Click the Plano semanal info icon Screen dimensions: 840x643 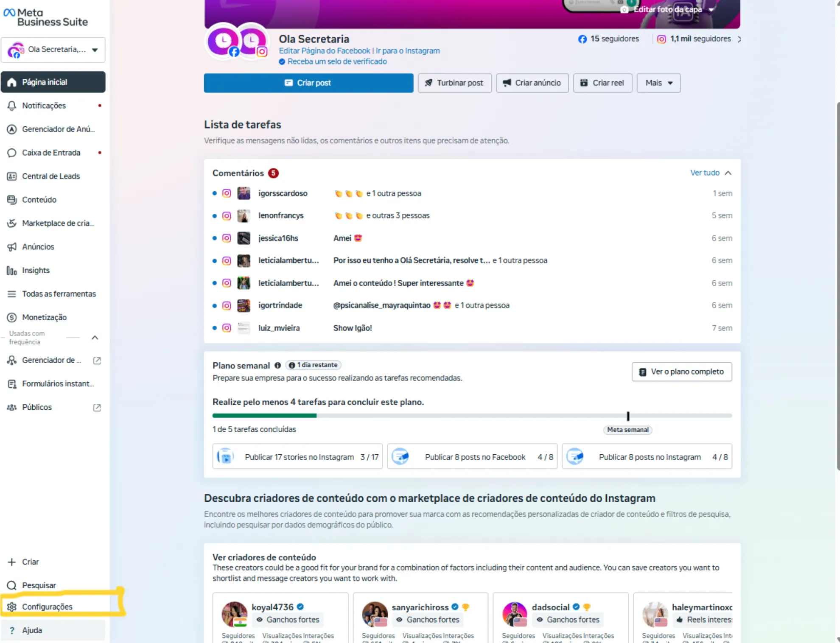pos(277,366)
